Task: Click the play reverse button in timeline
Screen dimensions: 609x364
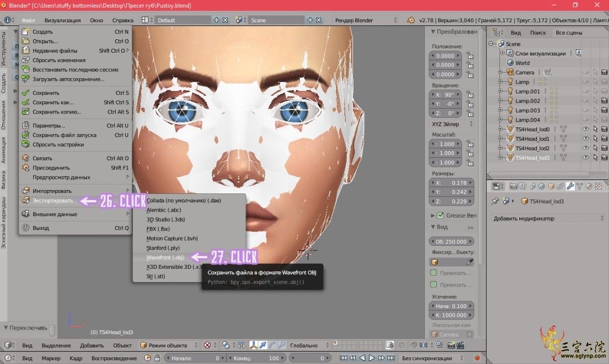Action: [x=362, y=358]
